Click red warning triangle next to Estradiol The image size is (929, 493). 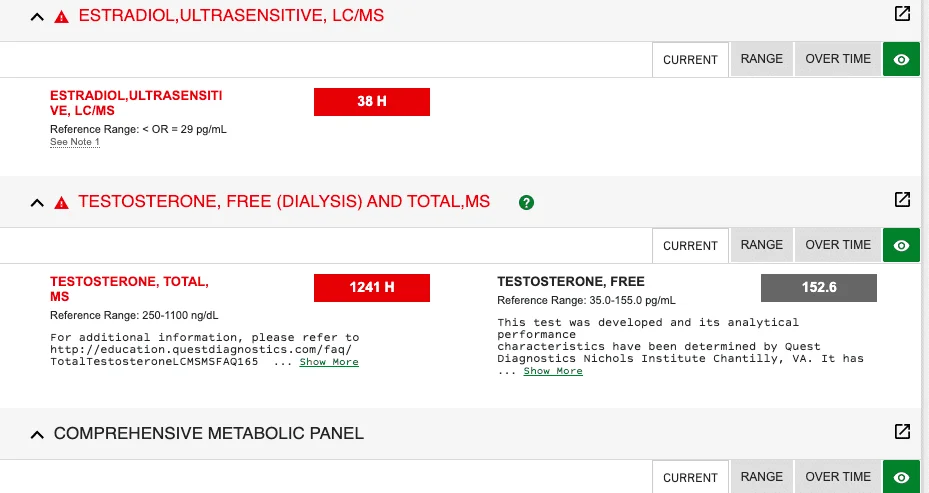61,17
